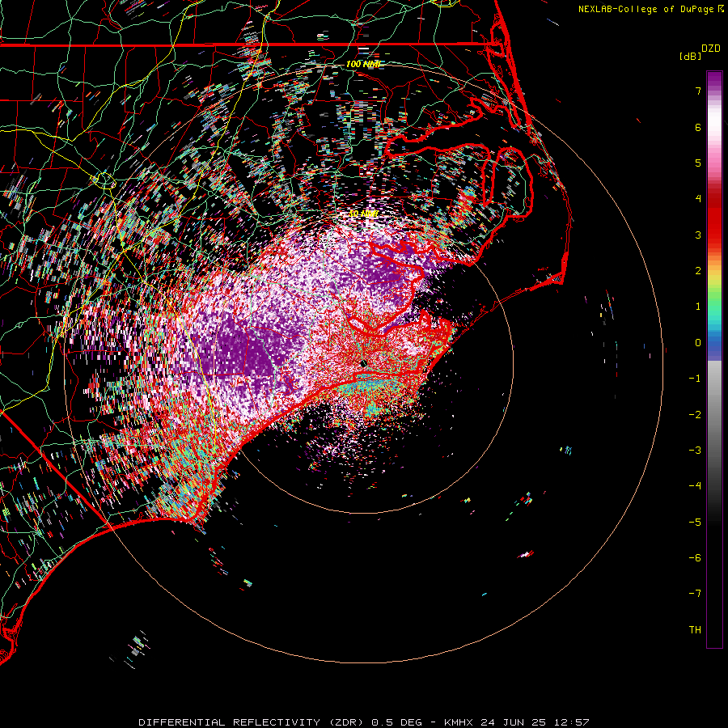This screenshot has width=728, height=728.
Task: Click the -4 value on the color scale
Action: click(x=695, y=486)
